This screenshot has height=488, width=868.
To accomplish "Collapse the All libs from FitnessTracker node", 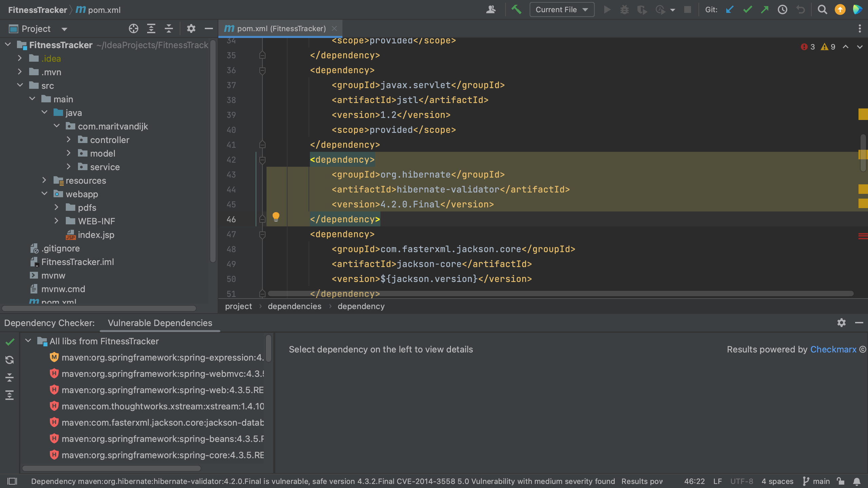I will tap(28, 341).
